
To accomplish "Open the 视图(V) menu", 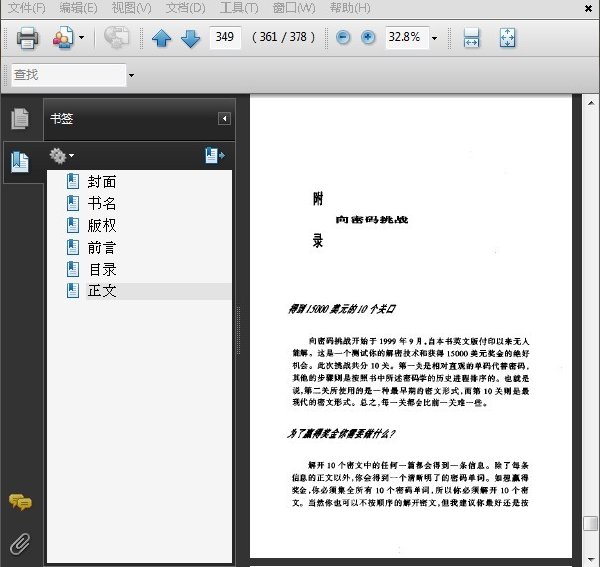I will click(132, 8).
